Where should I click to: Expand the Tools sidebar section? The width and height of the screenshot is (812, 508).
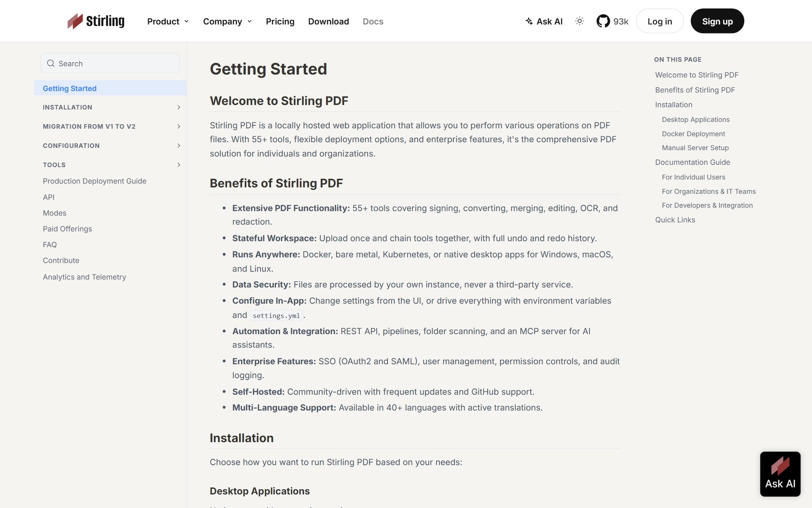110,165
